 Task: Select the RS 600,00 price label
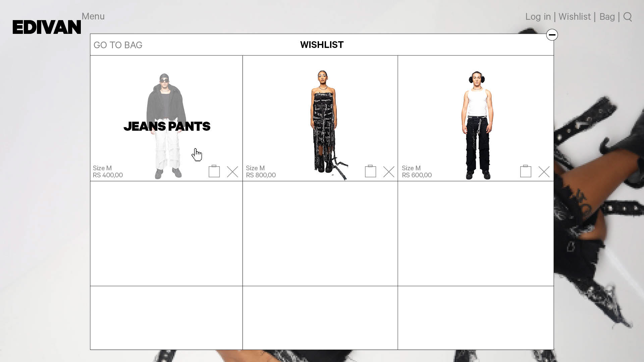417,175
